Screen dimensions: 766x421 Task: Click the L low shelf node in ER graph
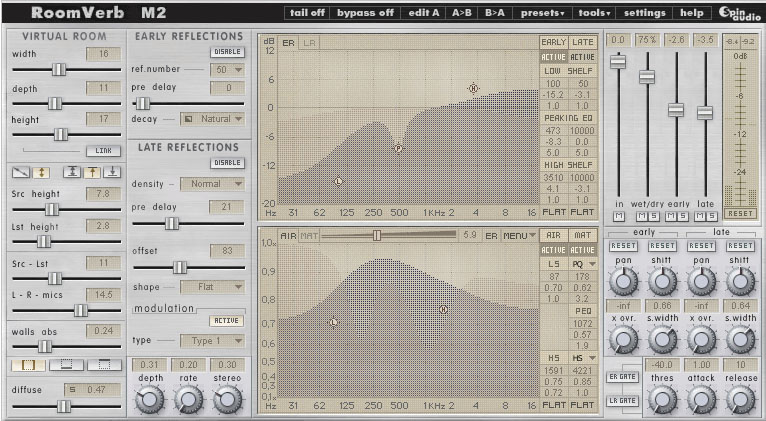pos(339,181)
